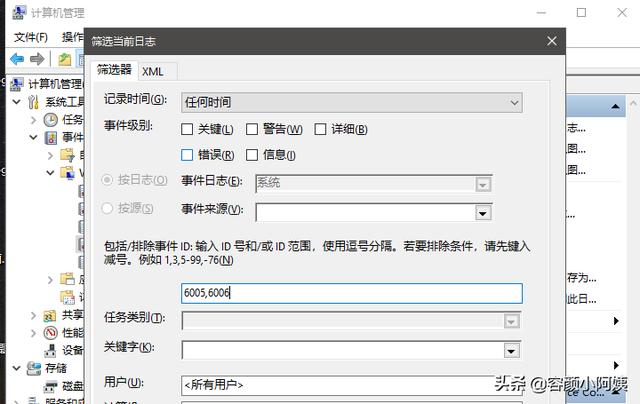
Task: Click the forward arrow in Computer Management toolbar
Action: pos(37,59)
